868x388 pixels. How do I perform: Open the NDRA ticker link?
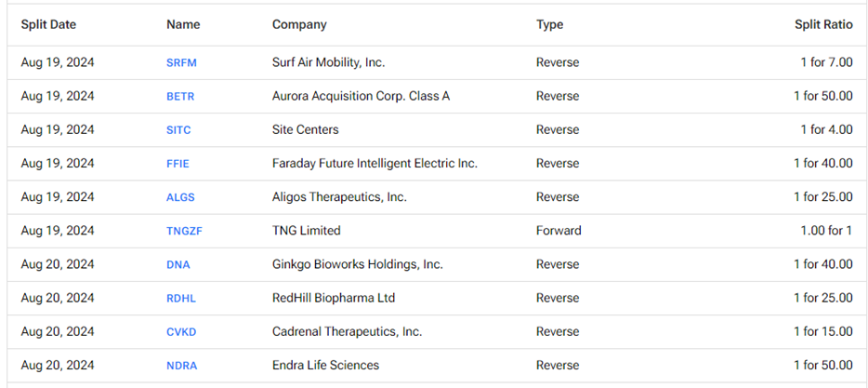pos(181,366)
